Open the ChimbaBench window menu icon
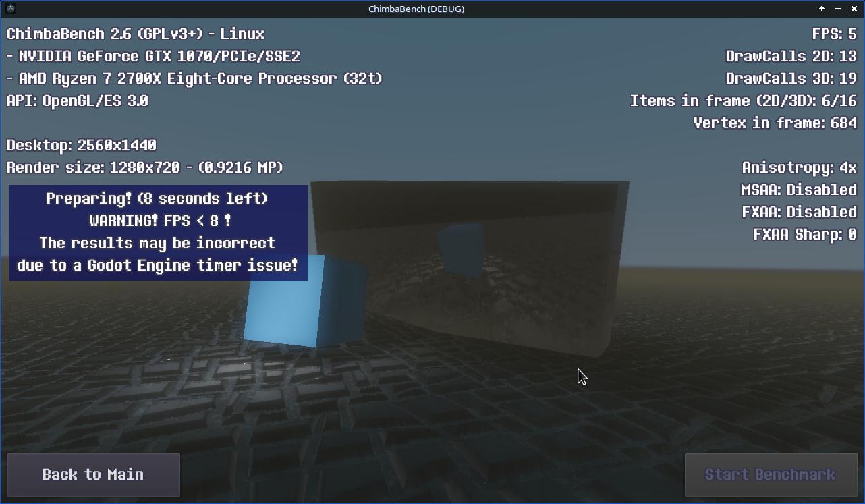The height and width of the screenshot is (504, 865). coord(10,9)
